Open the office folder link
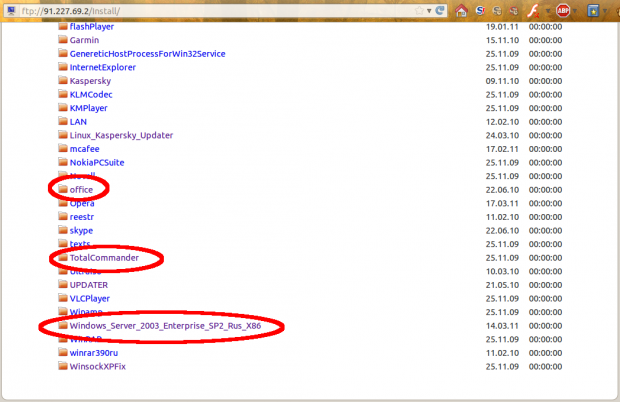620x402 pixels. click(x=81, y=190)
